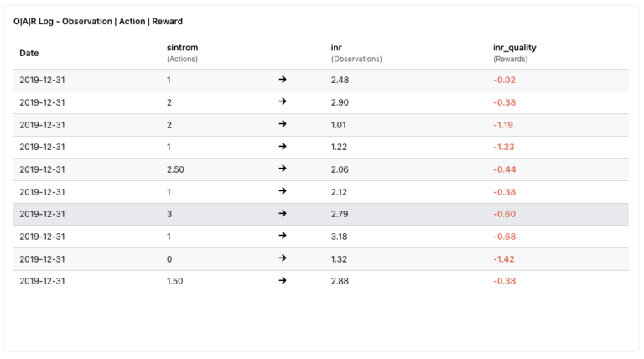644x359 pixels.
Task: Select the -1.42 reward cell
Action: 503,259
